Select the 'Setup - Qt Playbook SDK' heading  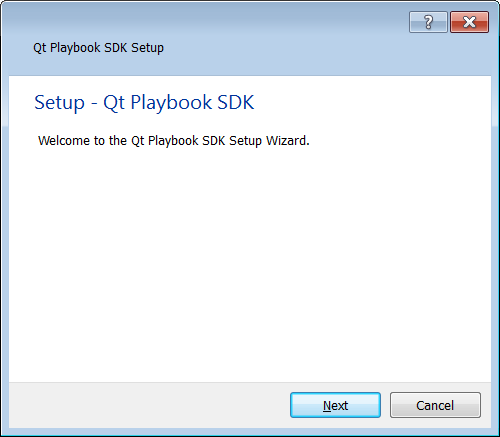144,102
